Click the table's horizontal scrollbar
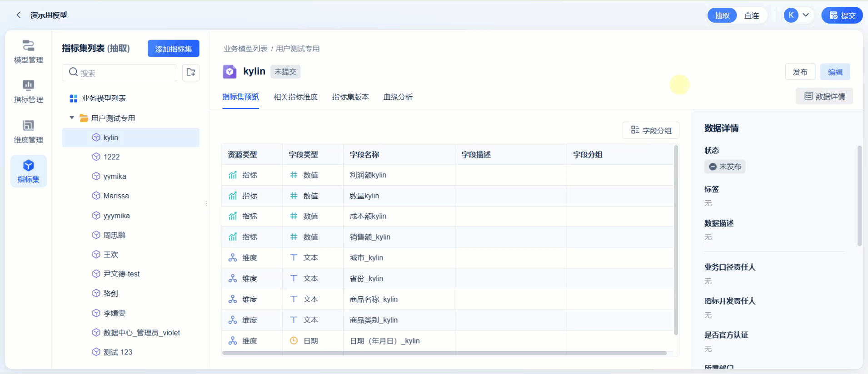 click(444, 353)
